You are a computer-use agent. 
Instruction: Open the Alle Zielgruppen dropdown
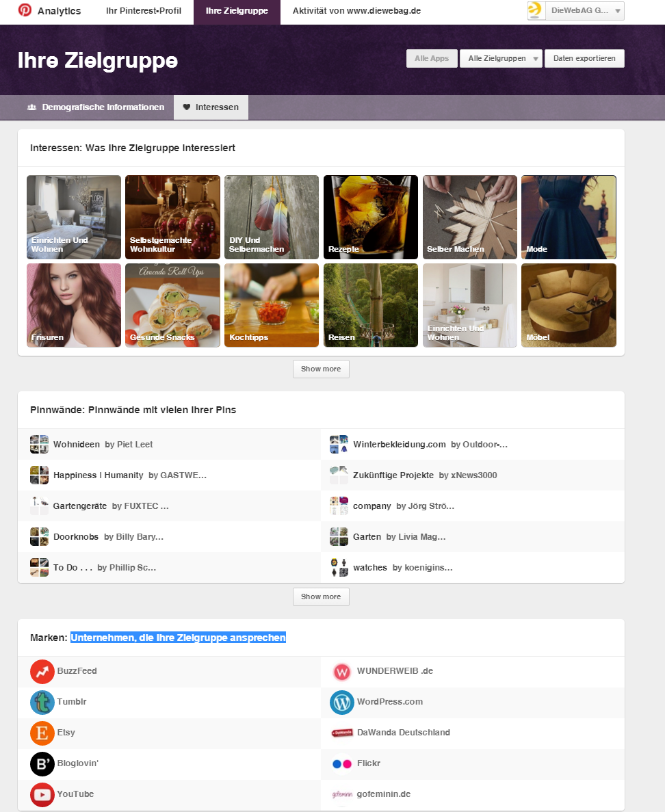(x=501, y=59)
